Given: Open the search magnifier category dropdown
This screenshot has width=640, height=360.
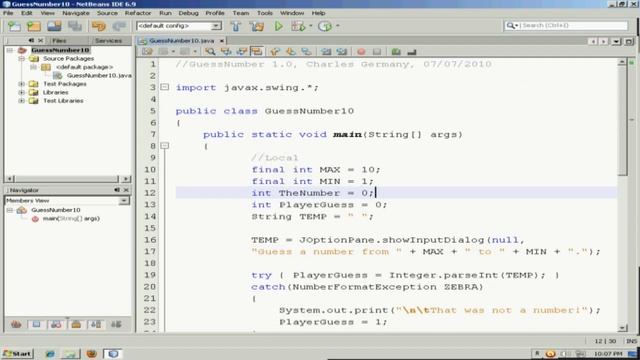Looking at the screenshot, I should coord(512,25).
